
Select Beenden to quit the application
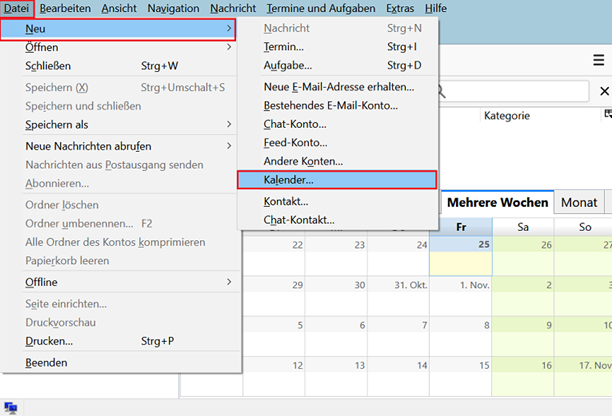[46, 362]
